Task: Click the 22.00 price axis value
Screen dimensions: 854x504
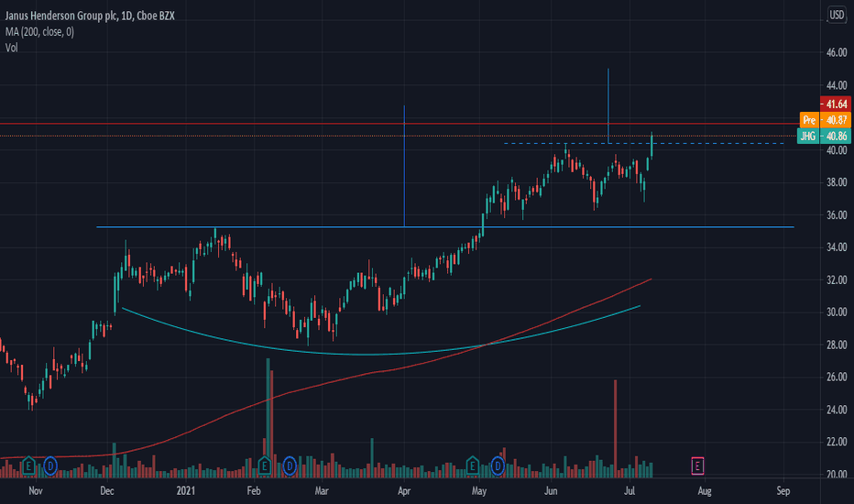Action: [x=837, y=442]
